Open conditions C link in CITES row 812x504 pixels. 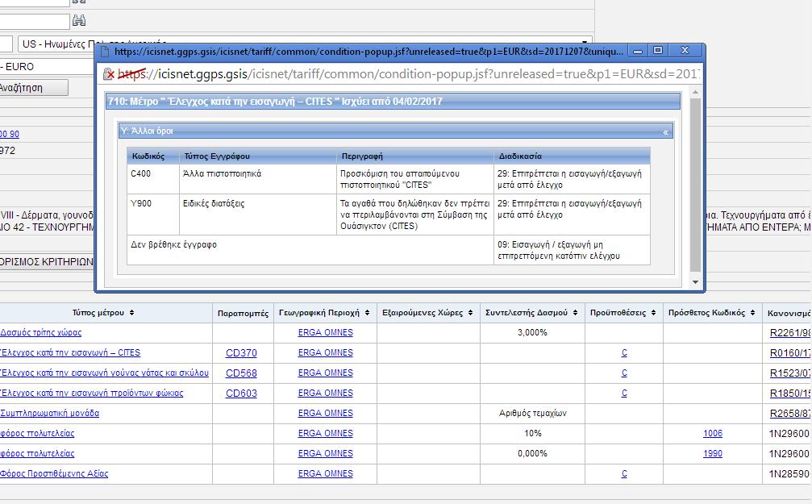click(x=624, y=352)
